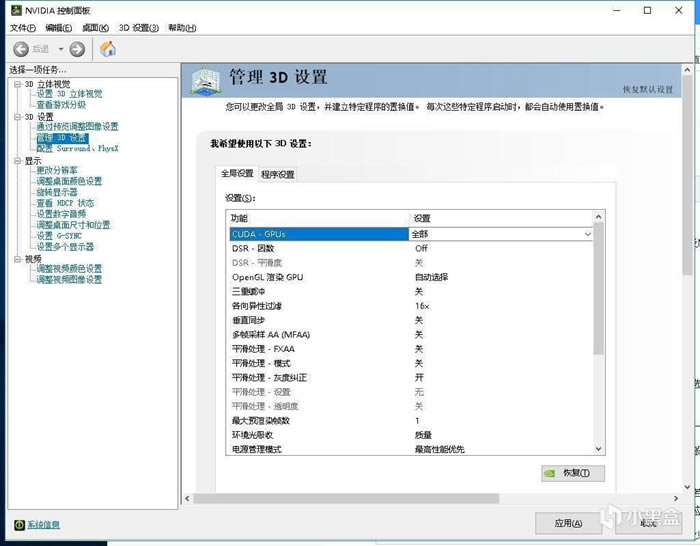Select 查看 HDCP 状态 in the tree

point(65,203)
